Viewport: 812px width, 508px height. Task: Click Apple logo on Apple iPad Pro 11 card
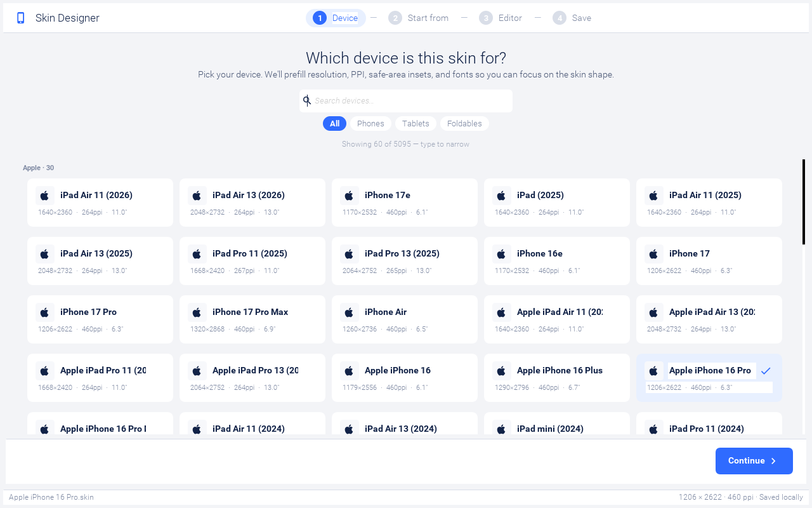tap(44, 371)
